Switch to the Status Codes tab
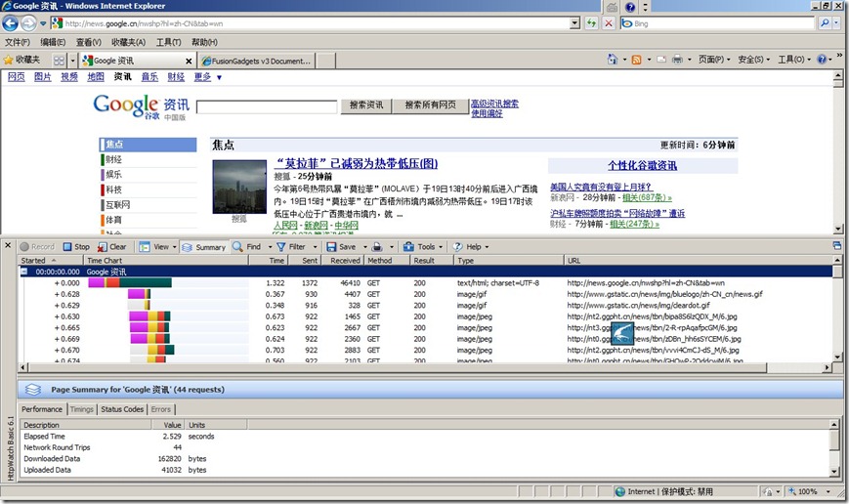 point(122,409)
